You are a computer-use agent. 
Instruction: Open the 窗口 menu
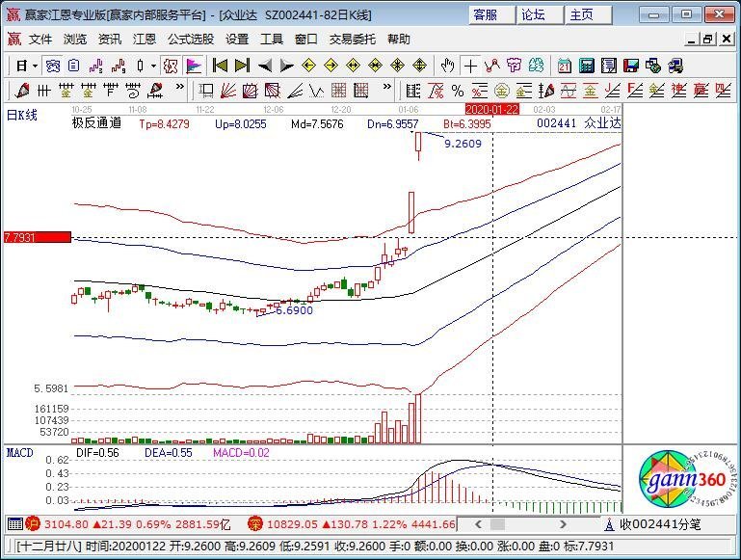point(306,40)
